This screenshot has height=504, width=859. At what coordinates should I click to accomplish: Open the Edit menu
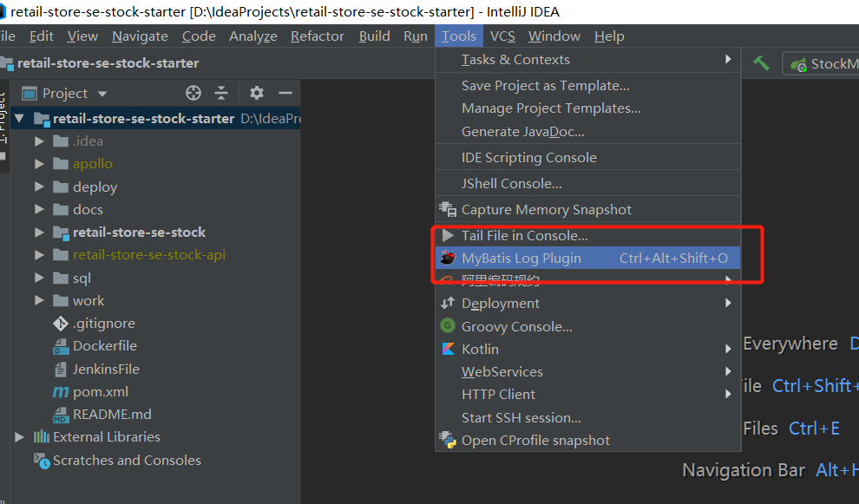coord(41,36)
